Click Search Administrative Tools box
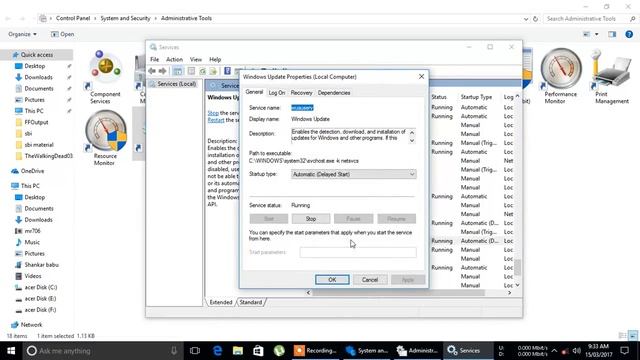This screenshot has height=360, width=640. coord(591,19)
